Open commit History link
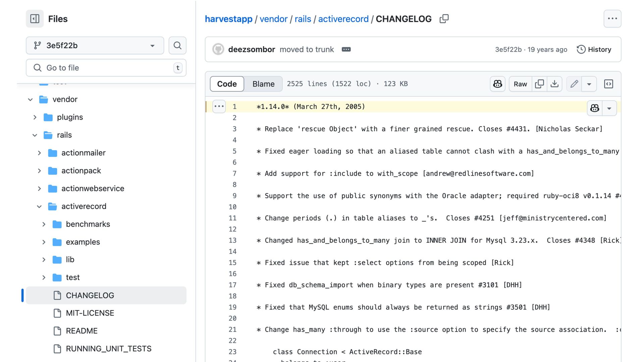The height and width of the screenshot is (362, 644). (594, 50)
